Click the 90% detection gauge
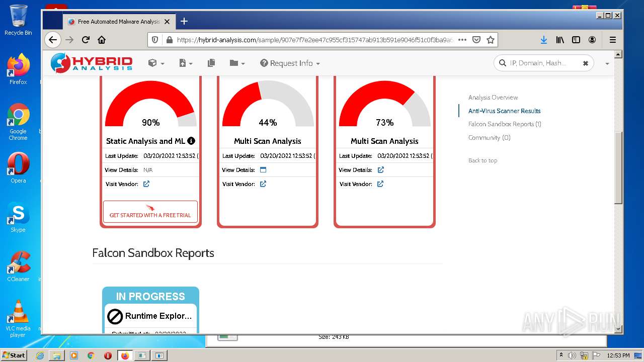This screenshot has height=362, width=644. [150, 104]
